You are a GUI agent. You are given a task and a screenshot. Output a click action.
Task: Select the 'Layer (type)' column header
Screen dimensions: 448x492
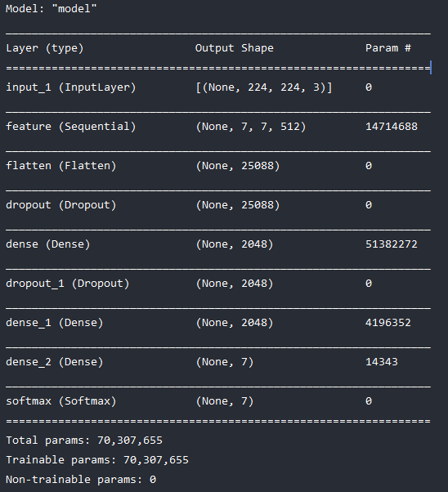coord(45,48)
